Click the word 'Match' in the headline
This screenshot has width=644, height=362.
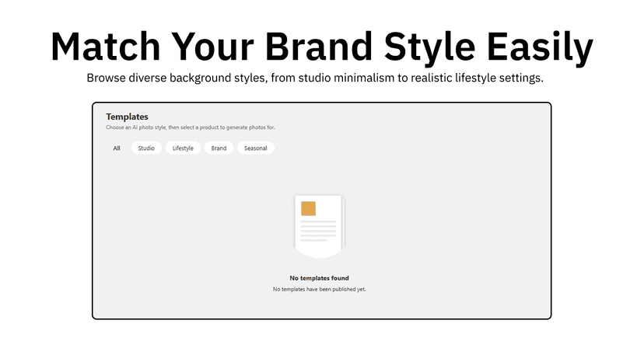coord(106,47)
